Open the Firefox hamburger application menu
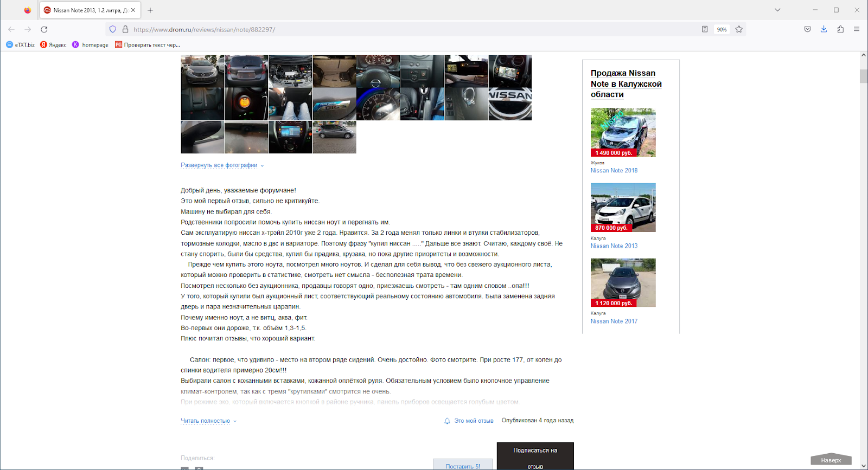868x470 pixels. coord(857,29)
